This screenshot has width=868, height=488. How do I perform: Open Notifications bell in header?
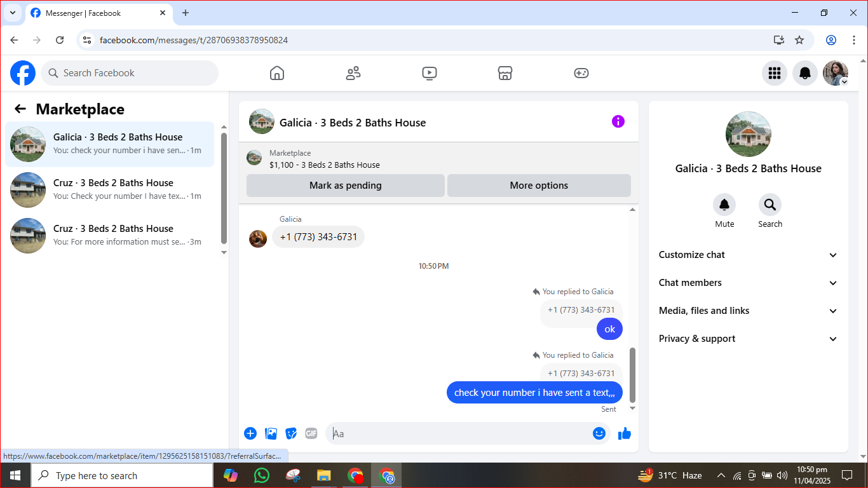pyautogui.click(x=805, y=73)
